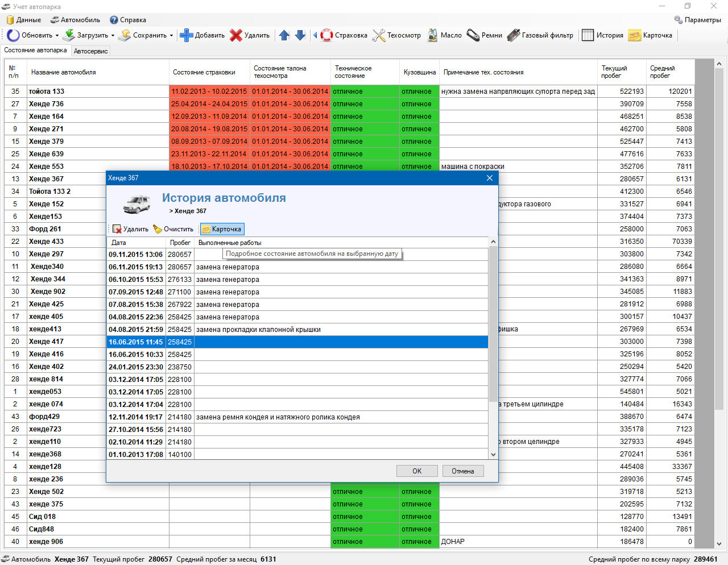Click history list scrollbar down arrow

(493, 454)
